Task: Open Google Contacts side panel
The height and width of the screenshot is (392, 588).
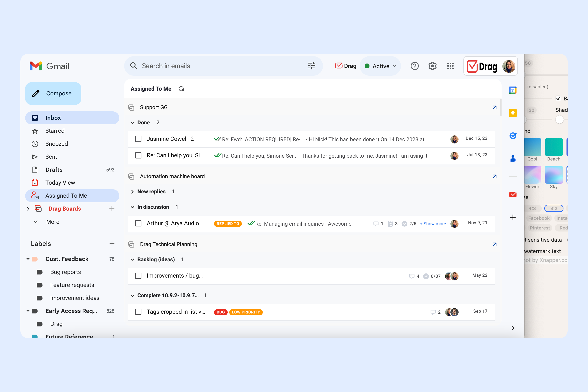Action: tap(513, 158)
